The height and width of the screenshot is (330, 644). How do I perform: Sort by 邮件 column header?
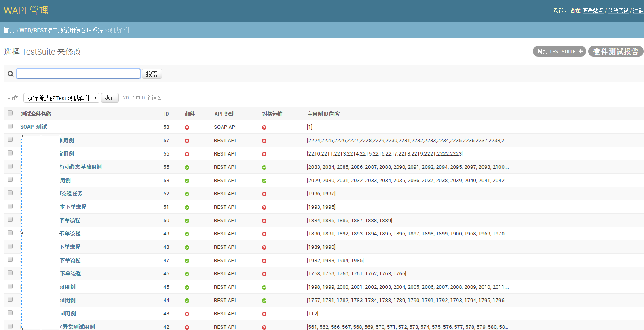coord(190,114)
